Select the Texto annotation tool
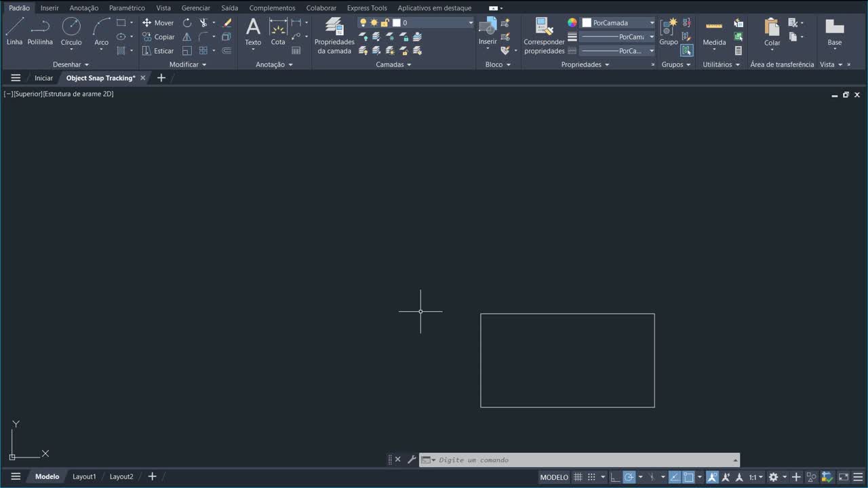Viewport: 868px width, 488px height. (x=253, y=32)
